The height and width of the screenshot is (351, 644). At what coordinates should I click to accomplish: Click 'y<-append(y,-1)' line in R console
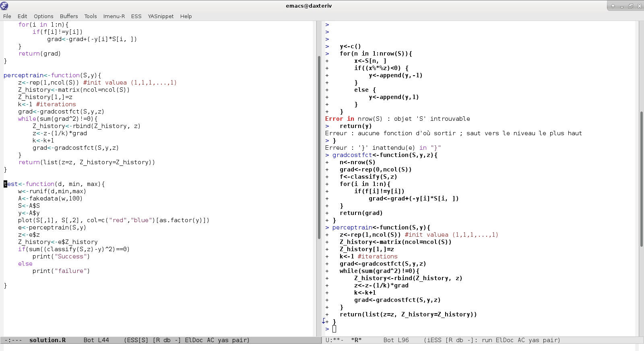(396, 75)
